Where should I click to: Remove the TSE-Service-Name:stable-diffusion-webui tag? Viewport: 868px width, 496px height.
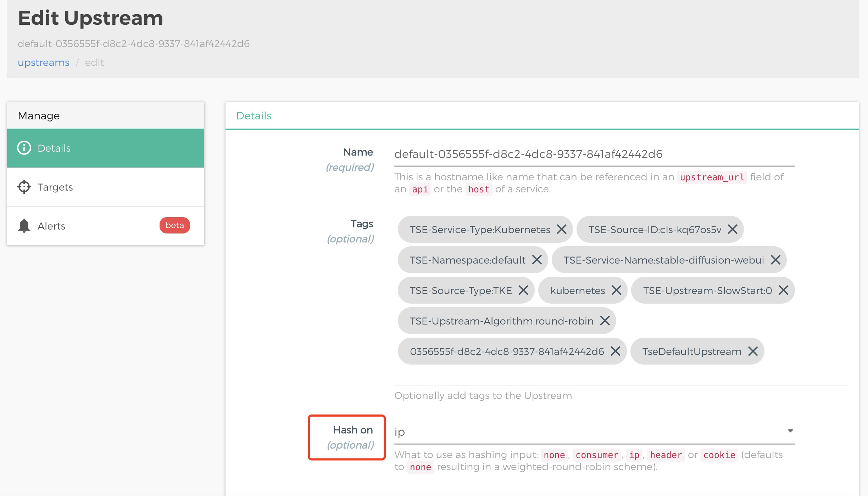coord(775,260)
